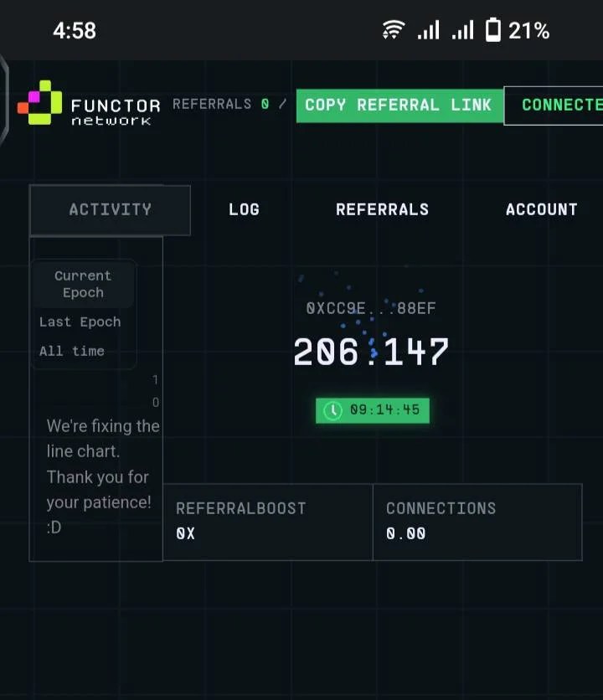This screenshot has height=700, width=603.
Task: Select All time filter
Action: (71, 351)
